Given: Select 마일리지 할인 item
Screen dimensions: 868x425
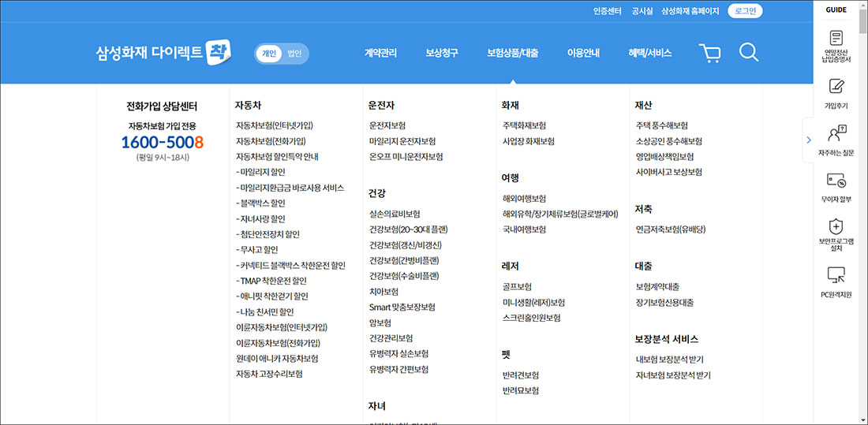Looking at the screenshot, I should [260, 172].
